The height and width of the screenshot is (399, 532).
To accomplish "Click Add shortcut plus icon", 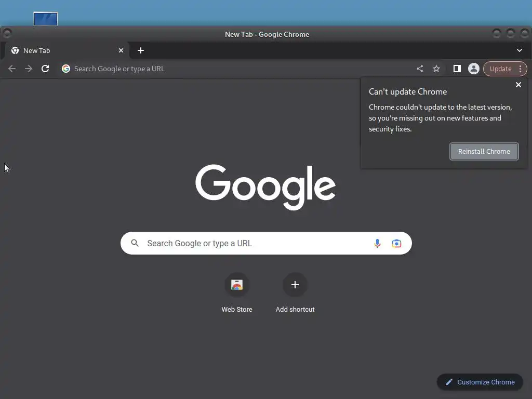I will [295, 285].
